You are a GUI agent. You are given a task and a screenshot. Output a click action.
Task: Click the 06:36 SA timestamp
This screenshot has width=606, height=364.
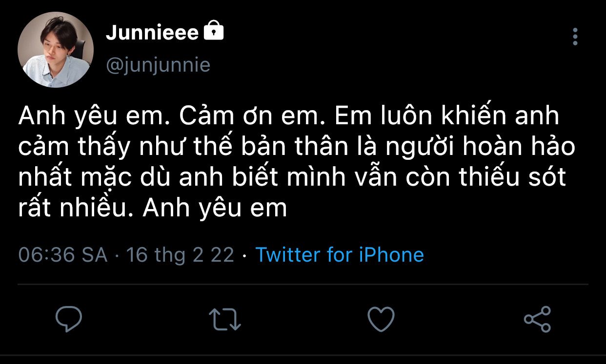click(x=62, y=255)
